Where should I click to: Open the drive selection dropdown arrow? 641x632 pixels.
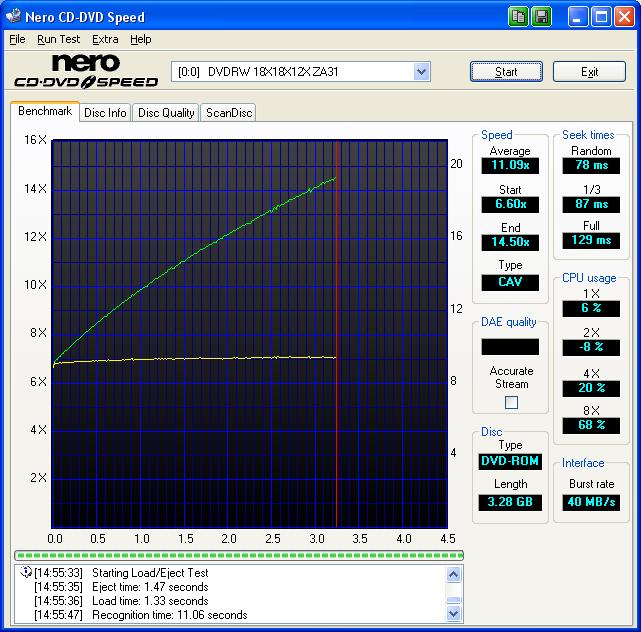click(421, 72)
